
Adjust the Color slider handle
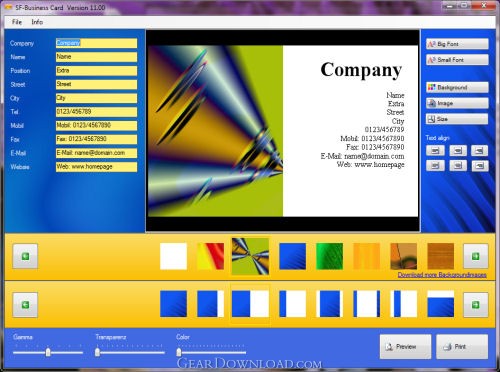pos(179,352)
